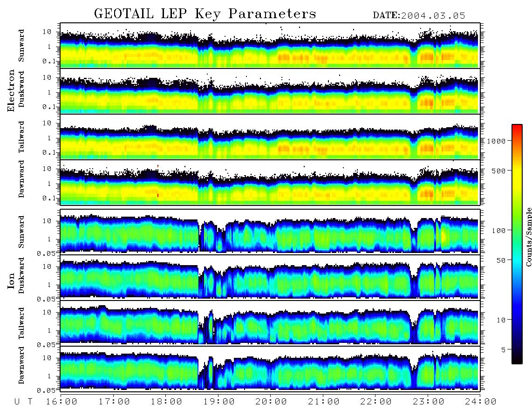Click the rainbow Counts/Sample color bar
This screenshot has width=532, height=410.
click(517, 244)
